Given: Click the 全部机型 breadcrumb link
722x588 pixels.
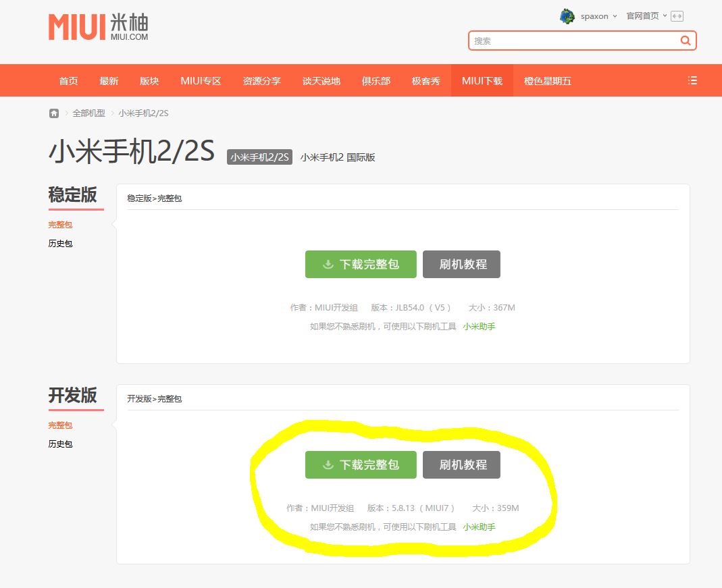Looking at the screenshot, I should click(x=88, y=113).
